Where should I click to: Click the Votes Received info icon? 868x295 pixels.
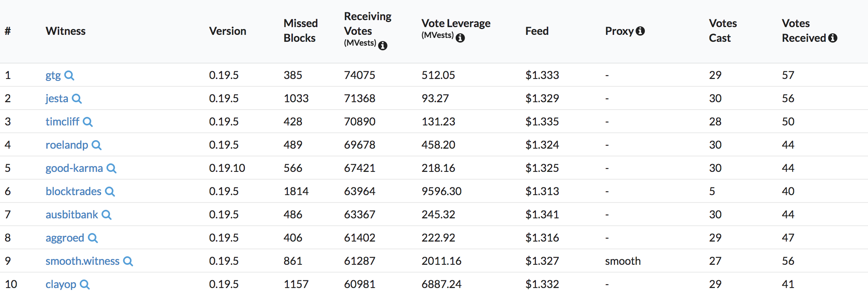point(833,38)
